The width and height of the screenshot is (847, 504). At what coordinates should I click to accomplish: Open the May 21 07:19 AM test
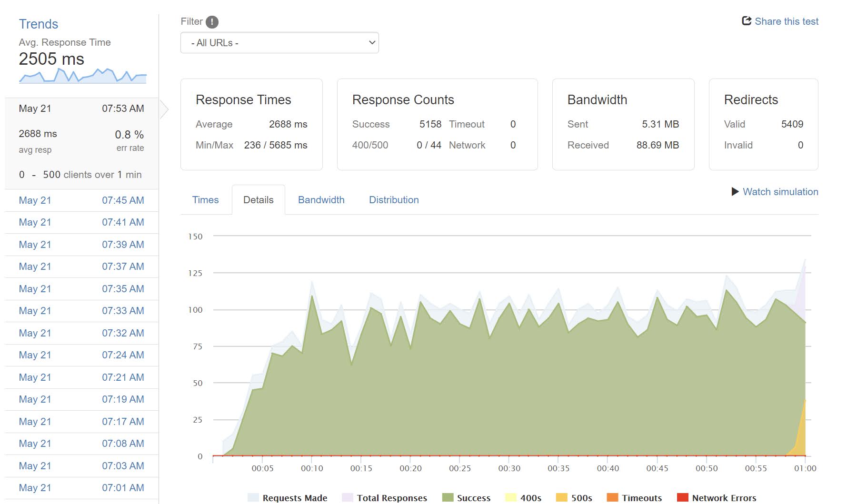tap(81, 399)
